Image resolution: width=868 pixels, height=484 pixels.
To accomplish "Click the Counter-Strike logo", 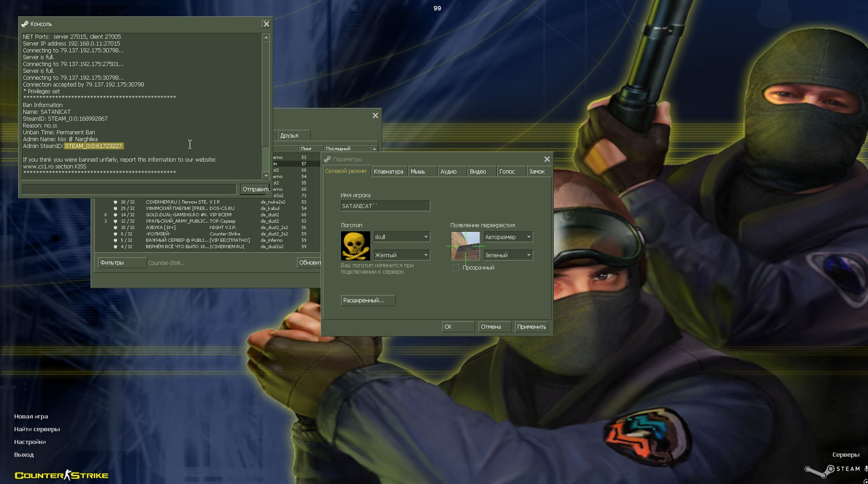I will coord(61,475).
